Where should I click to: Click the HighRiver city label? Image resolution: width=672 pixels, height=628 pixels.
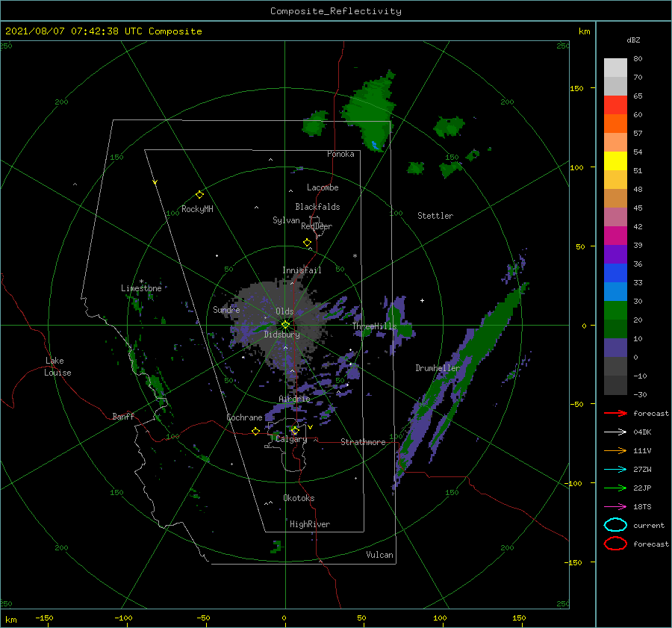click(310, 524)
